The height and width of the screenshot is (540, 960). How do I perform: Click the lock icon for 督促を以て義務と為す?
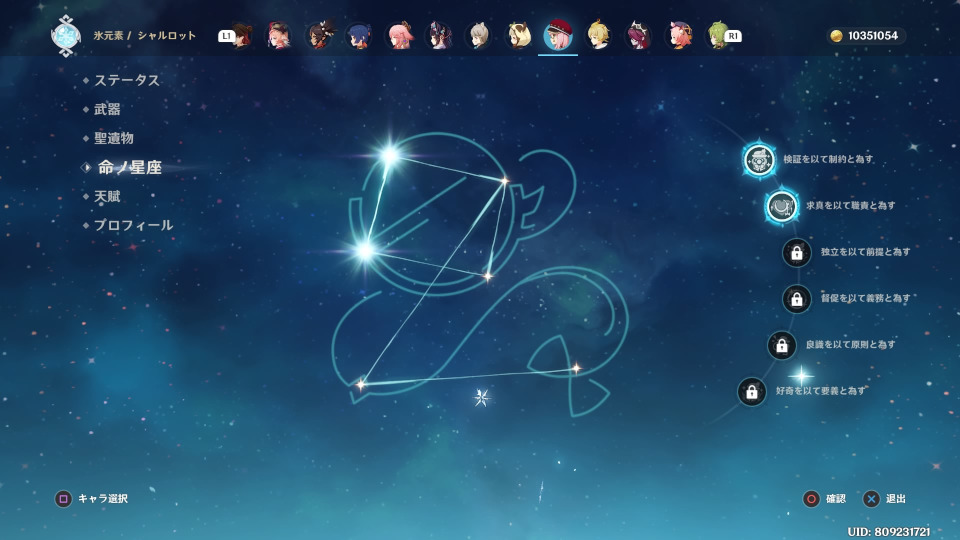pos(797,299)
